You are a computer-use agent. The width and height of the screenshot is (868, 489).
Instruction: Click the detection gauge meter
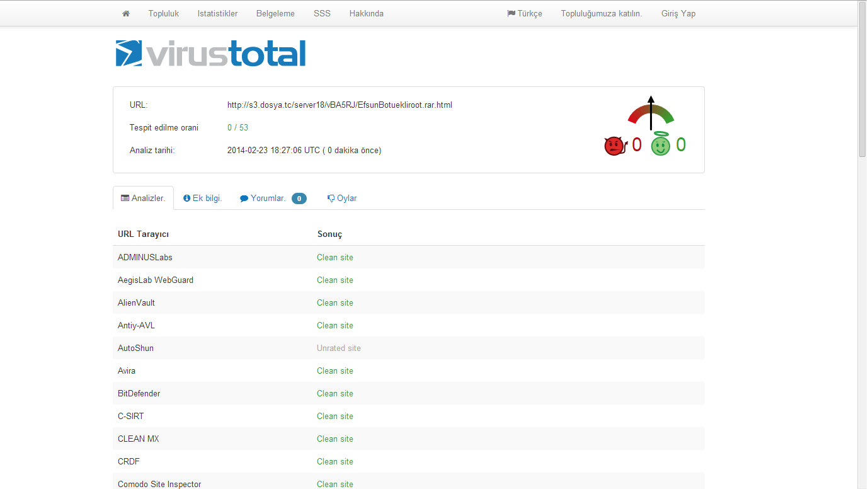pos(651,113)
